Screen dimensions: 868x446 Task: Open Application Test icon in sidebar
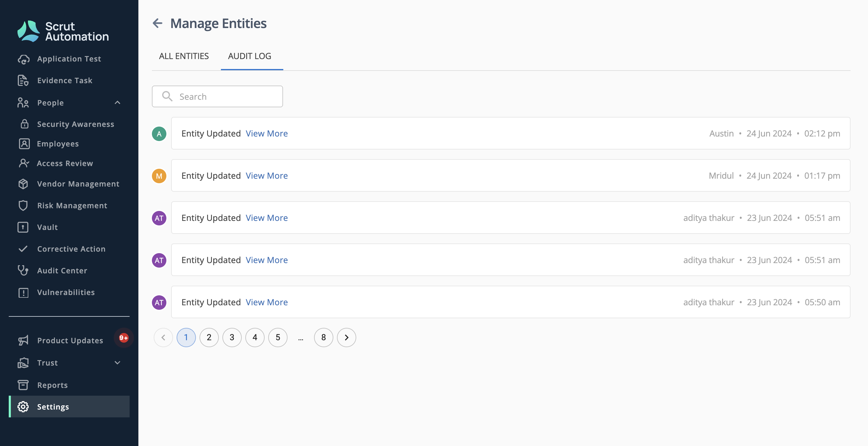tap(23, 59)
